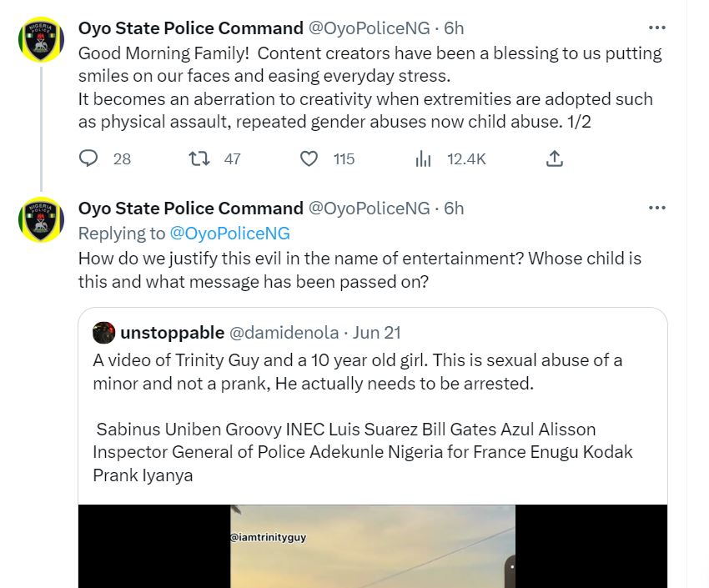Click the 6h timestamp on second tweet
The height and width of the screenshot is (588, 709).
click(454, 208)
